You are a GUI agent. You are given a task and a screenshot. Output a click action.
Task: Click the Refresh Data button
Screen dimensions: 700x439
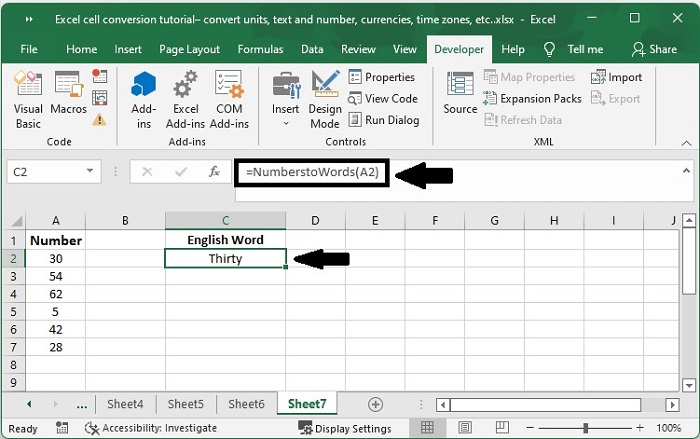523,120
